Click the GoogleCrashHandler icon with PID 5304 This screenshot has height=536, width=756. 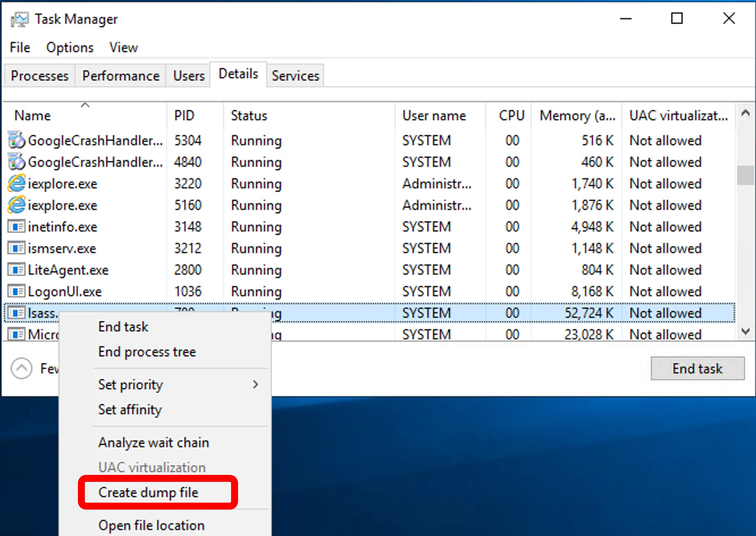[x=16, y=140]
